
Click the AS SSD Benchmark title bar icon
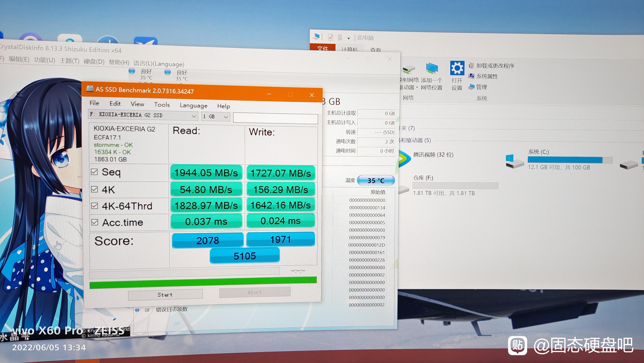click(x=90, y=89)
